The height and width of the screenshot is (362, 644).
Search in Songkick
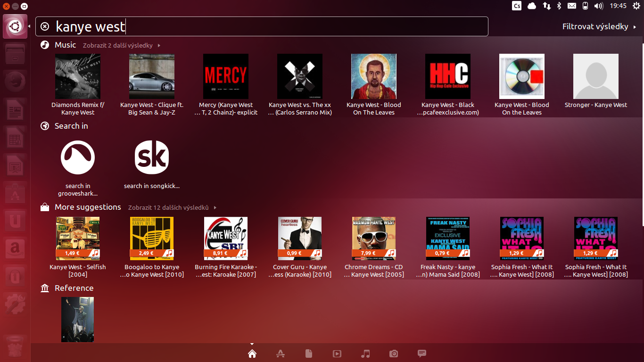pyautogui.click(x=152, y=157)
